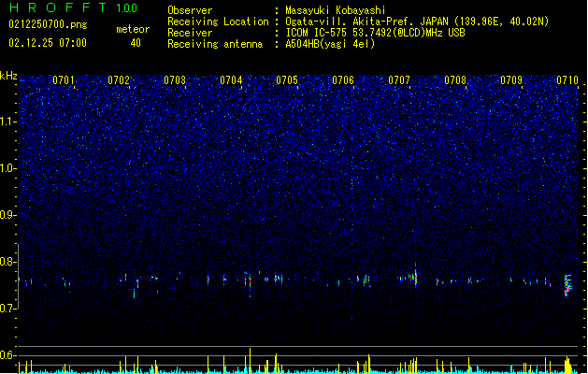Click the 0705 time marker

point(287,80)
